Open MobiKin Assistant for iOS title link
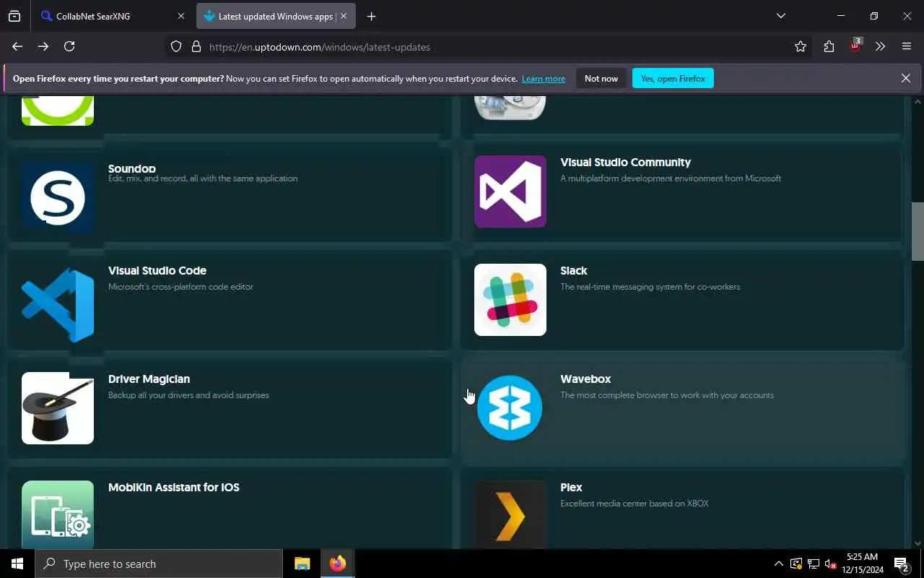This screenshot has width=924, height=578. [x=173, y=487]
